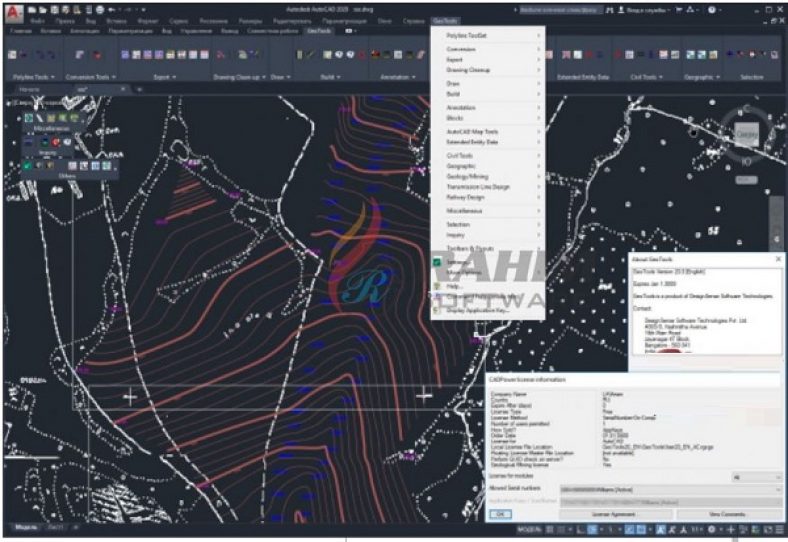Viewport: 788px width, 542px height.
Task: Click the first icon in the Geographic panel
Action: (691, 54)
